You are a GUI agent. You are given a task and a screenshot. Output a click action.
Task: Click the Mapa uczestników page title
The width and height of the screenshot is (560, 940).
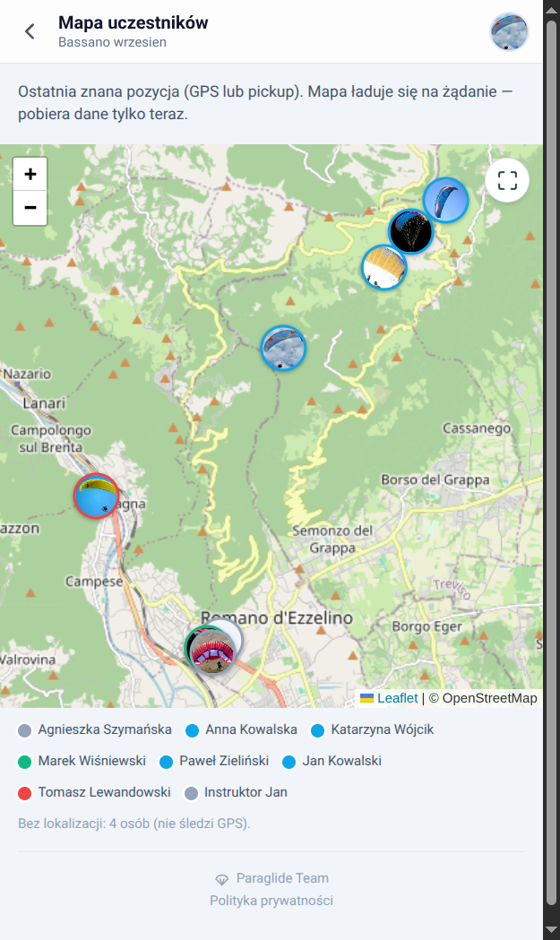[x=134, y=22]
